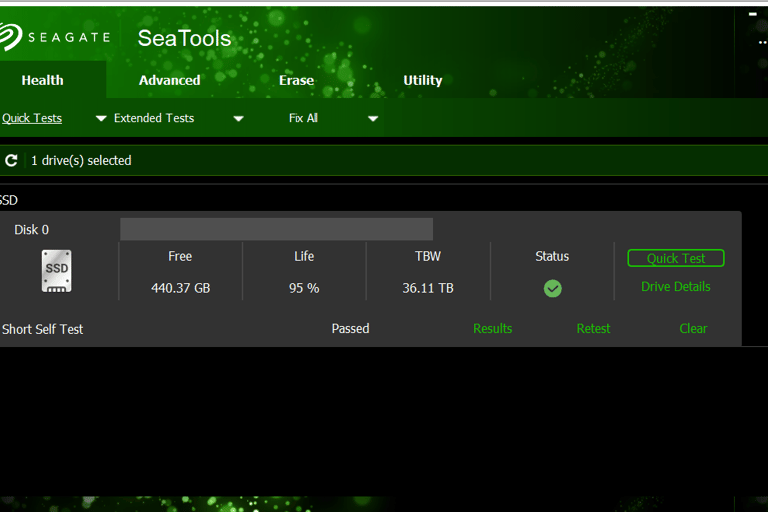Click the '1 drive(s) selected' text
The width and height of the screenshot is (768, 512).
point(81,160)
